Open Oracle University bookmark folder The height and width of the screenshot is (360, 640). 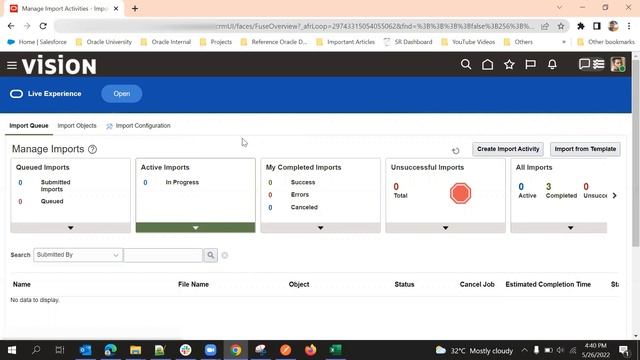pos(104,42)
